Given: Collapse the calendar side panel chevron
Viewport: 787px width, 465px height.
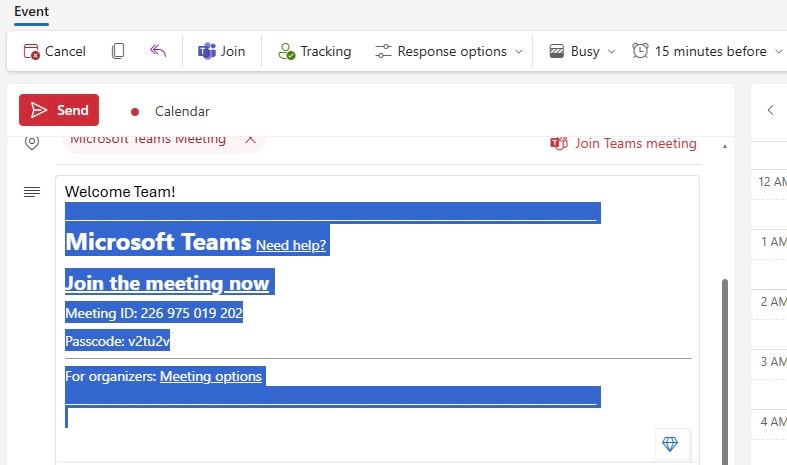Looking at the screenshot, I should (x=770, y=110).
